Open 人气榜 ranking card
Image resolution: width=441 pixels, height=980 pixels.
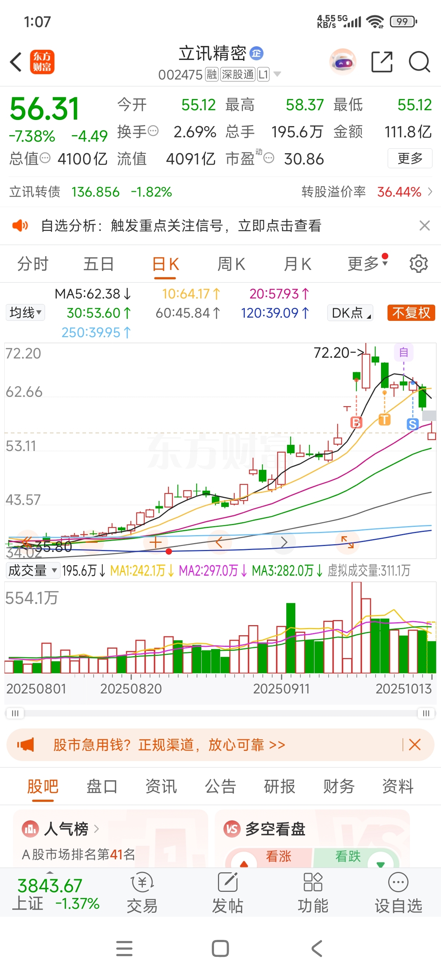pos(110,839)
